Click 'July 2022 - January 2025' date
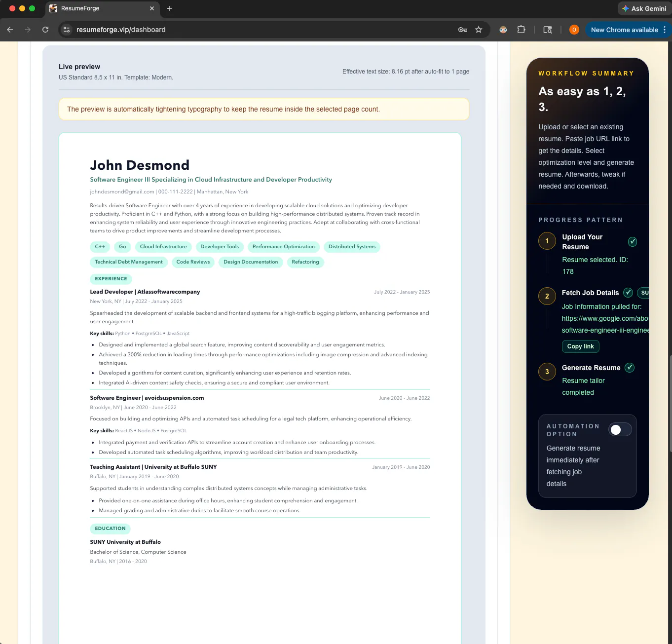The width and height of the screenshot is (672, 644). (402, 292)
